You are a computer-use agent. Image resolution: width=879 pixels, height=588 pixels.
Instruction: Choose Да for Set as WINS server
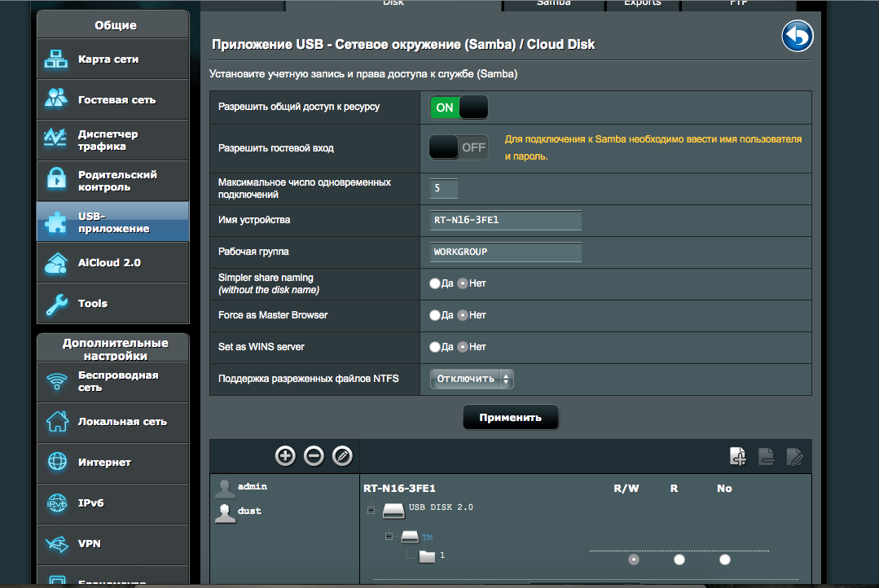point(435,347)
